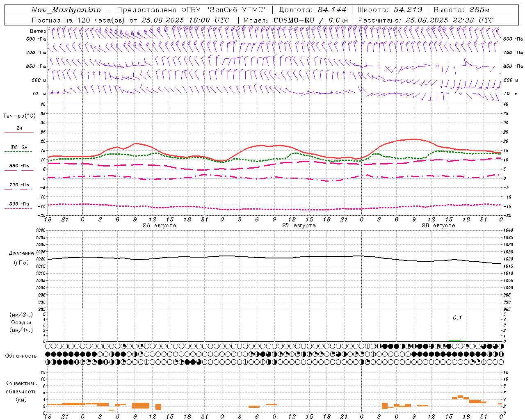Click the Td 2м legend label

19,147
